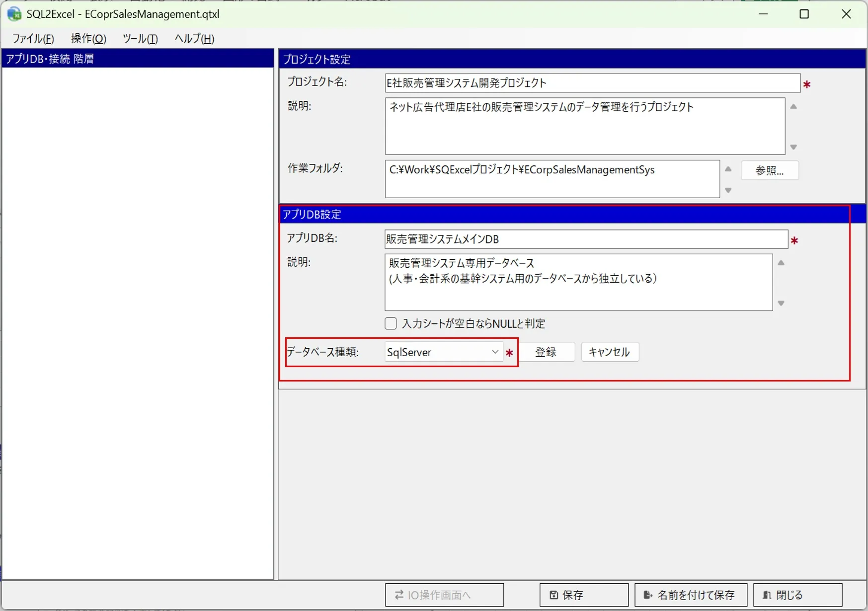
Task: Click the 閉じる button
Action: click(x=797, y=595)
